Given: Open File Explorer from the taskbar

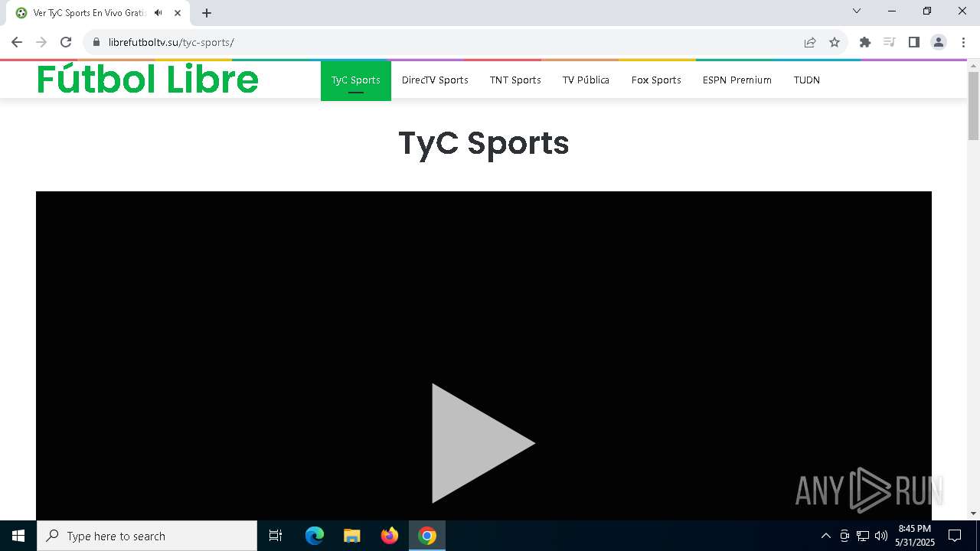Looking at the screenshot, I should coord(352,536).
